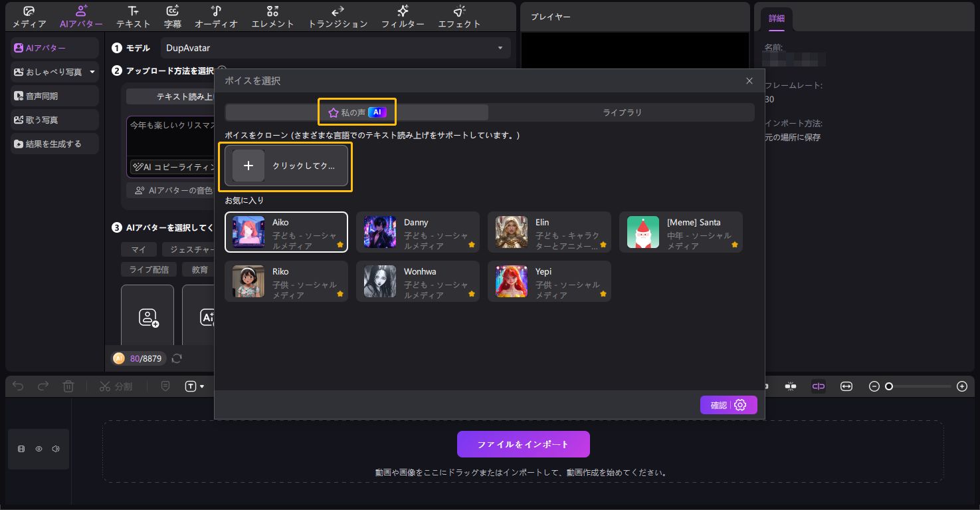Viewport: 980px width, 510px height.
Task: Toggle track visibility with the eye icon
Action: (38, 449)
